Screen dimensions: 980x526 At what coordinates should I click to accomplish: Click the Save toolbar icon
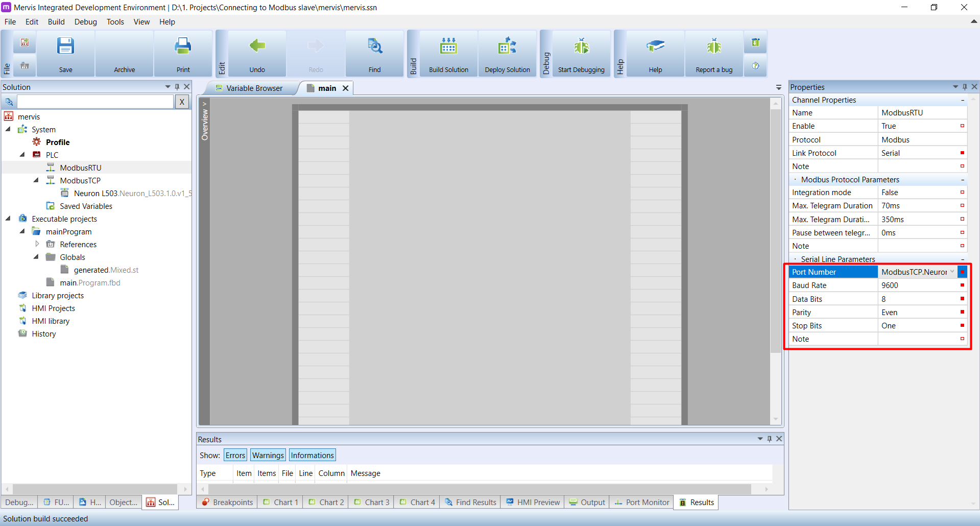65,46
